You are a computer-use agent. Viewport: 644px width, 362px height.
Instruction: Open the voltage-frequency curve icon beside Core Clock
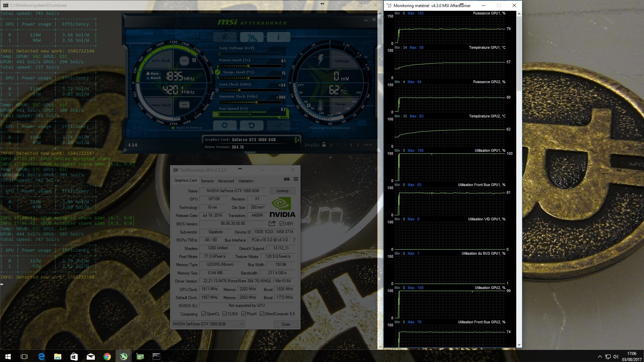[x=217, y=90]
